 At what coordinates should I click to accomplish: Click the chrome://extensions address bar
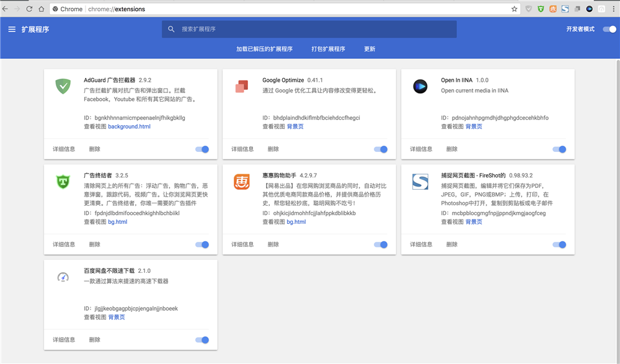click(x=285, y=9)
